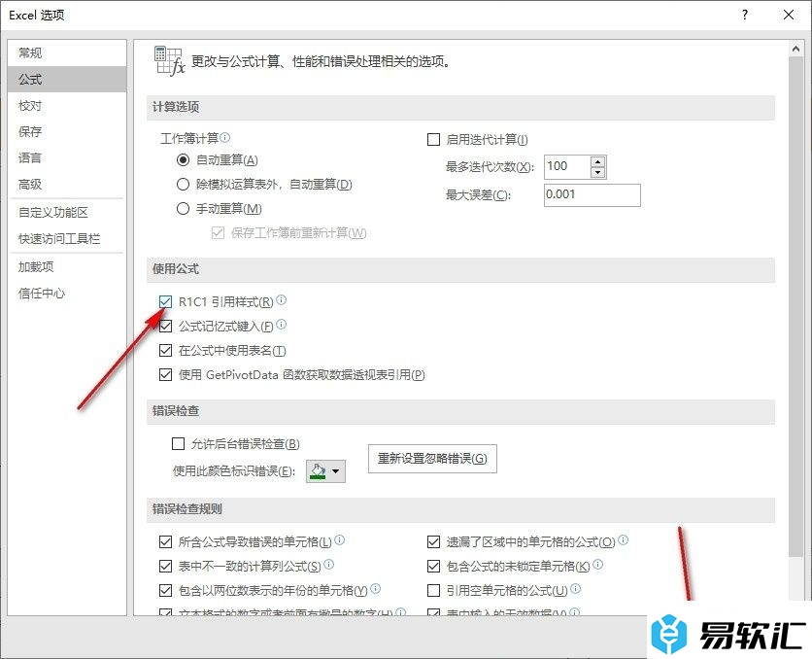Switch to the 加载项 category
Screen dimensions: 812x659
[x=67, y=267]
